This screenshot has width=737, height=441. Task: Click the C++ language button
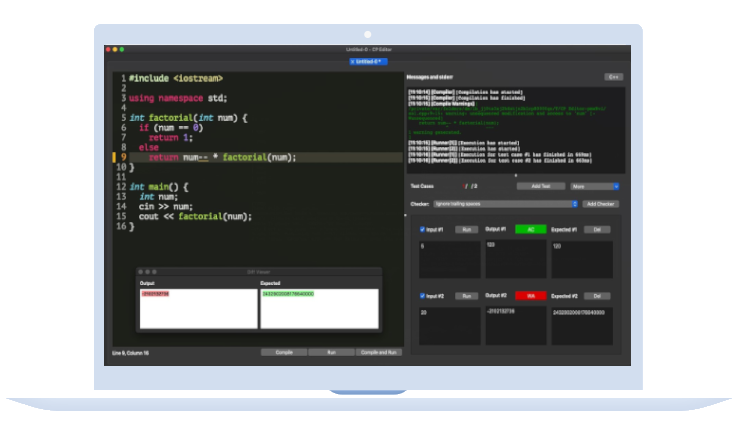pos(613,77)
